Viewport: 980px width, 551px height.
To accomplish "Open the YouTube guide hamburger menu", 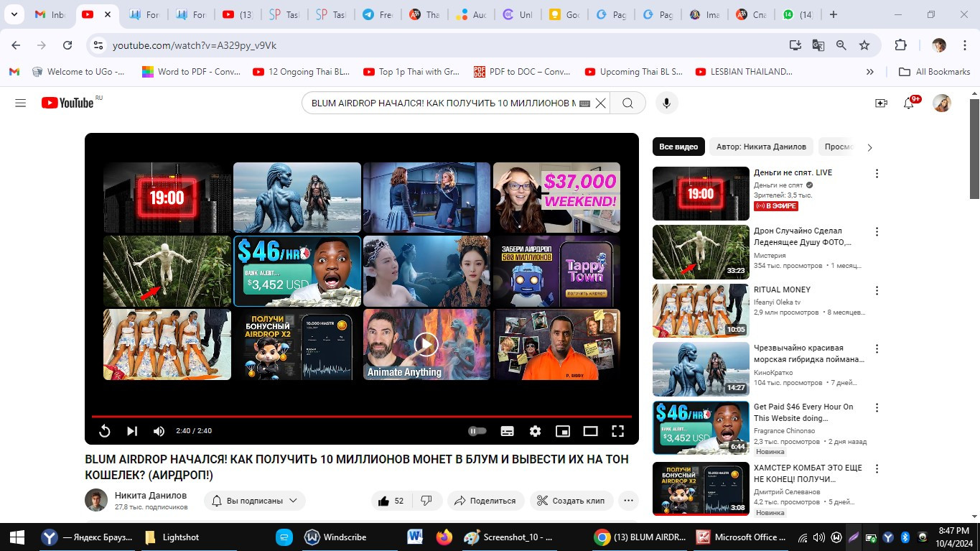I will tap(20, 103).
